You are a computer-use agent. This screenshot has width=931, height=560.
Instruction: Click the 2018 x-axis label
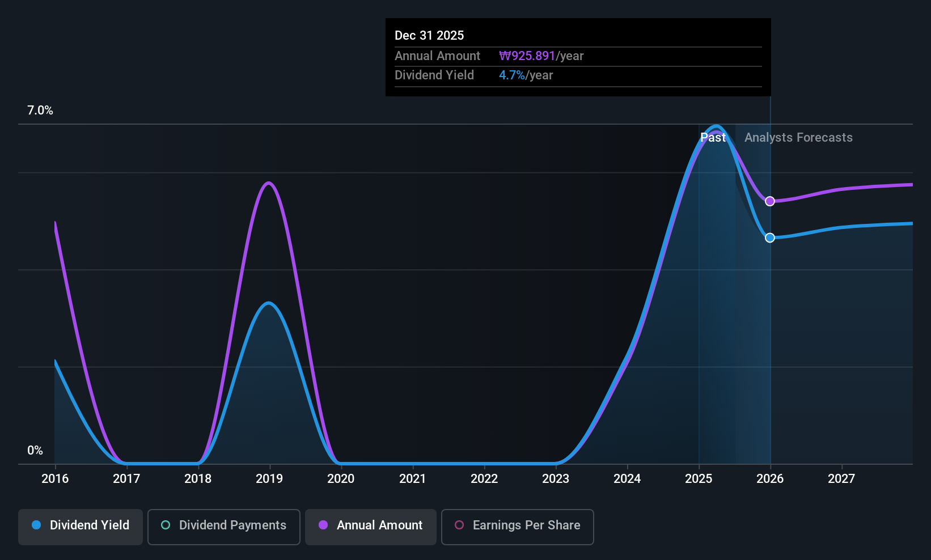pos(198,478)
